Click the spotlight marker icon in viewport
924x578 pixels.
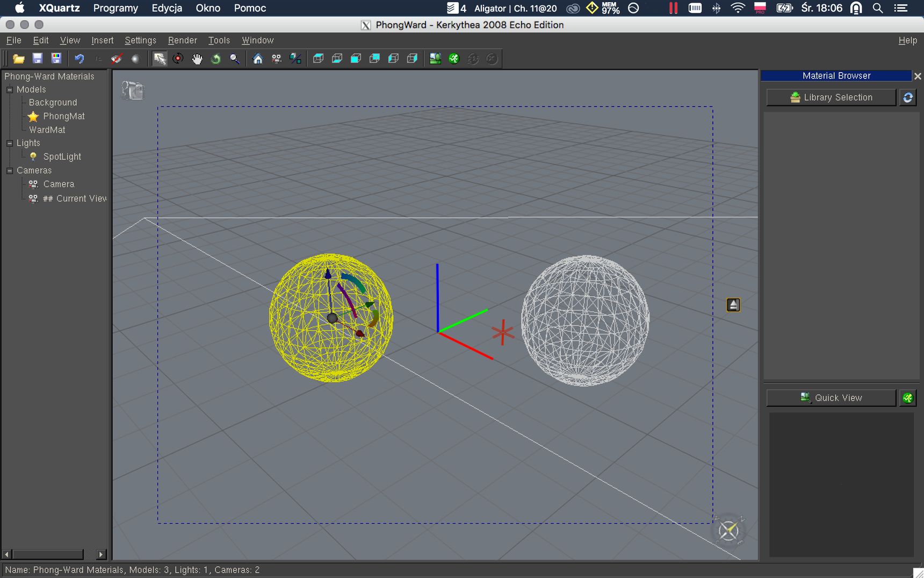pyautogui.click(x=733, y=305)
